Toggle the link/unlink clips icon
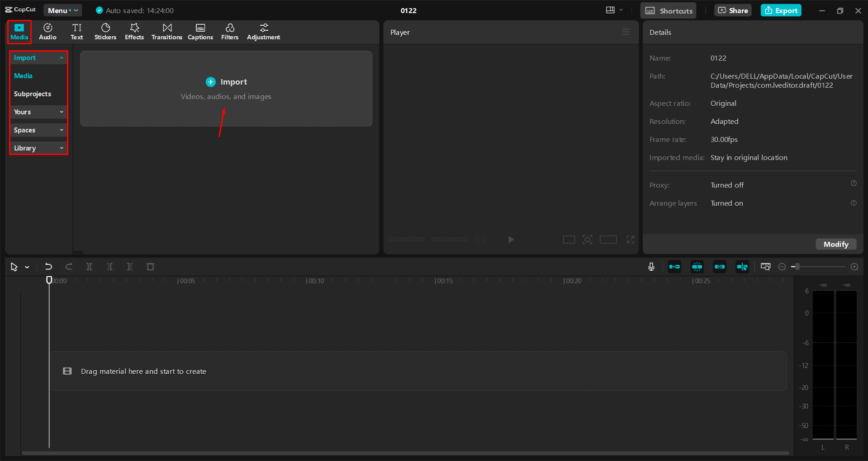The width and height of the screenshot is (868, 461). 720,267
